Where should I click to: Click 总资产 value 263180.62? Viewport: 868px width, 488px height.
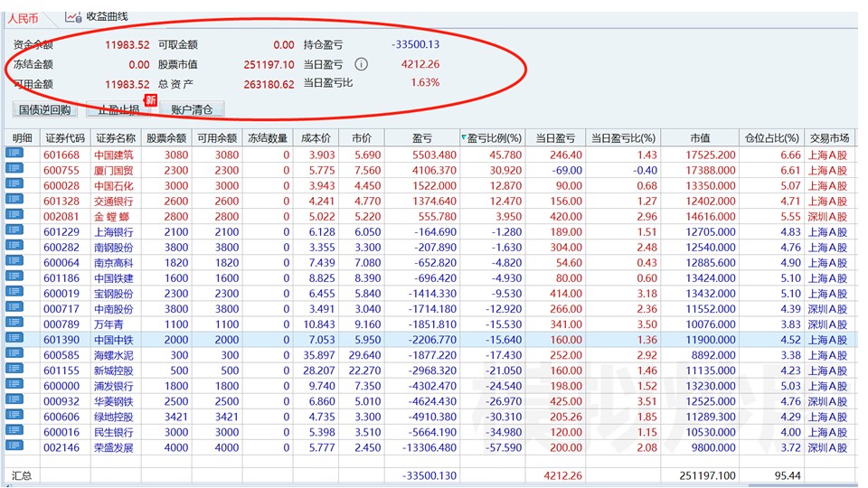269,85
